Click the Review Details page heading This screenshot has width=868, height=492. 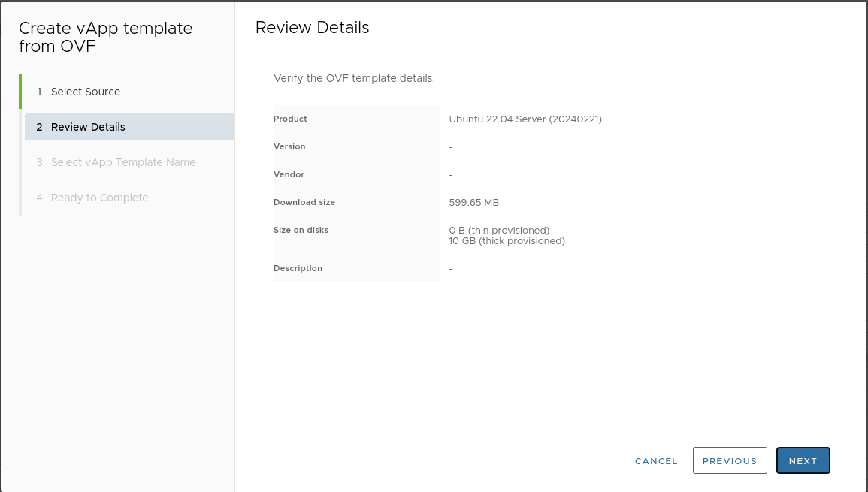coord(312,28)
